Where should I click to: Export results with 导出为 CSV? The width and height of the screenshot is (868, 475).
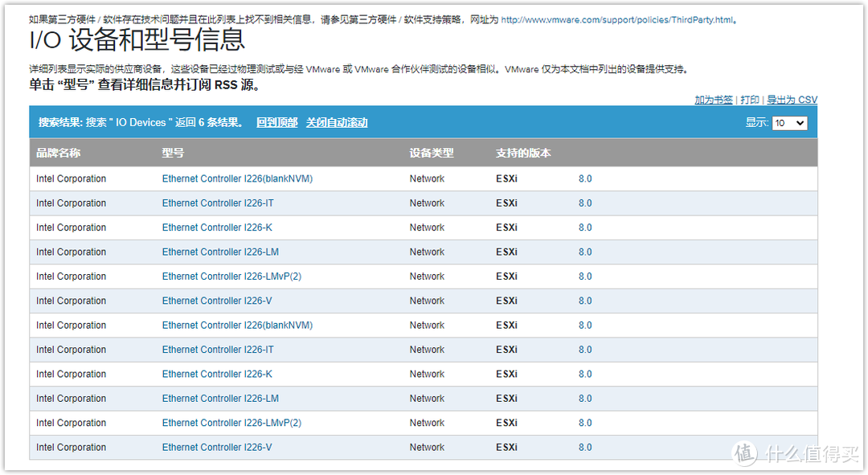point(791,100)
